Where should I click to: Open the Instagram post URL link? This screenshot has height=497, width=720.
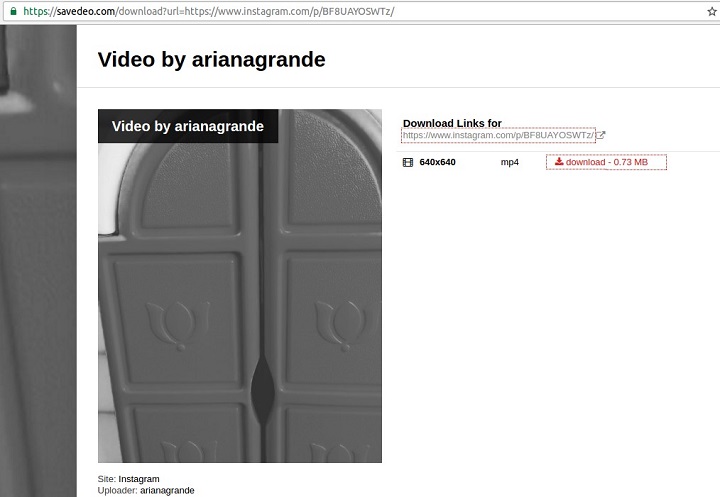click(x=498, y=135)
